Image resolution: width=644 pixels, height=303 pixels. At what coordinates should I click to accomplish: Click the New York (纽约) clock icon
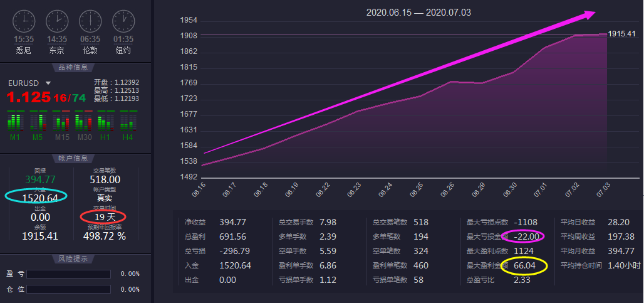(123, 21)
